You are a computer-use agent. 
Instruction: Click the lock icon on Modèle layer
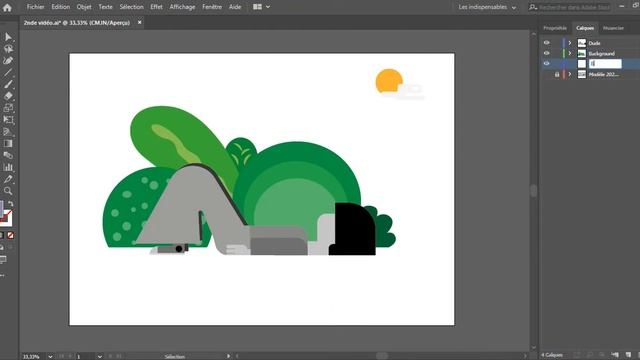coord(557,74)
